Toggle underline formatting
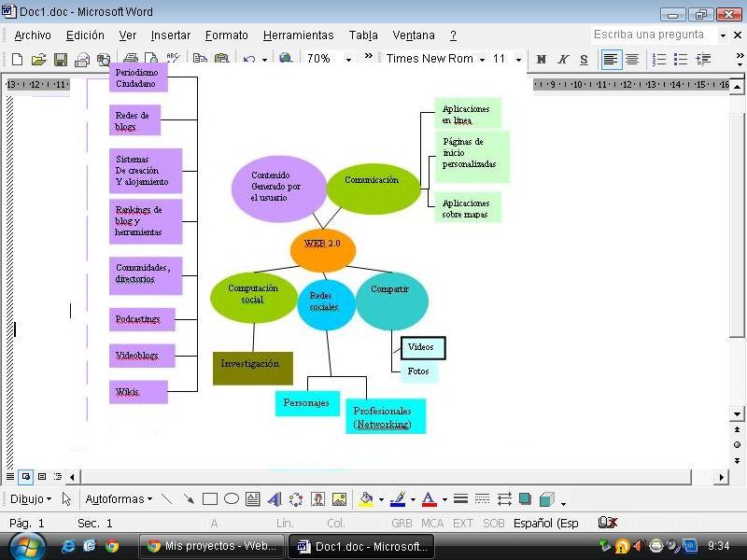Image resolution: width=747 pixels, height=560 pixels. (585, 59)
